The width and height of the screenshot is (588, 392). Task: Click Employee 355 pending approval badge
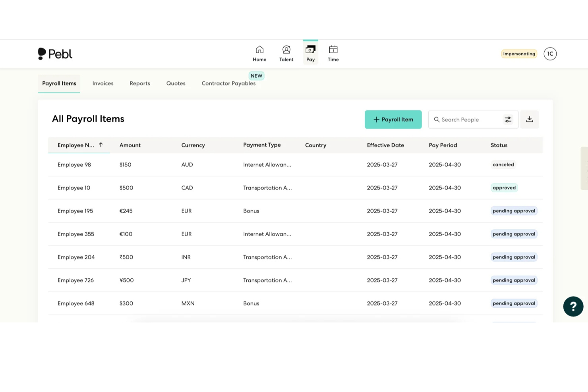(514, 234)
